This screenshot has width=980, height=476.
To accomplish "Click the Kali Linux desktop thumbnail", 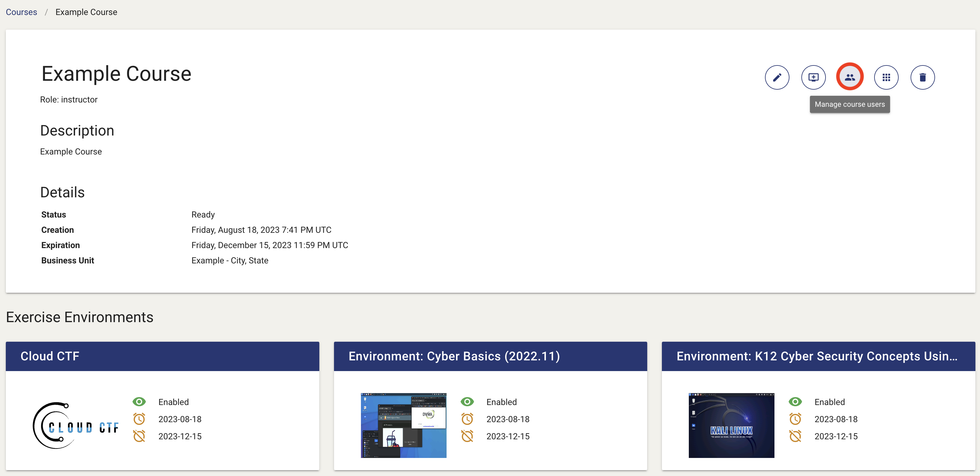I will [731, 426].
